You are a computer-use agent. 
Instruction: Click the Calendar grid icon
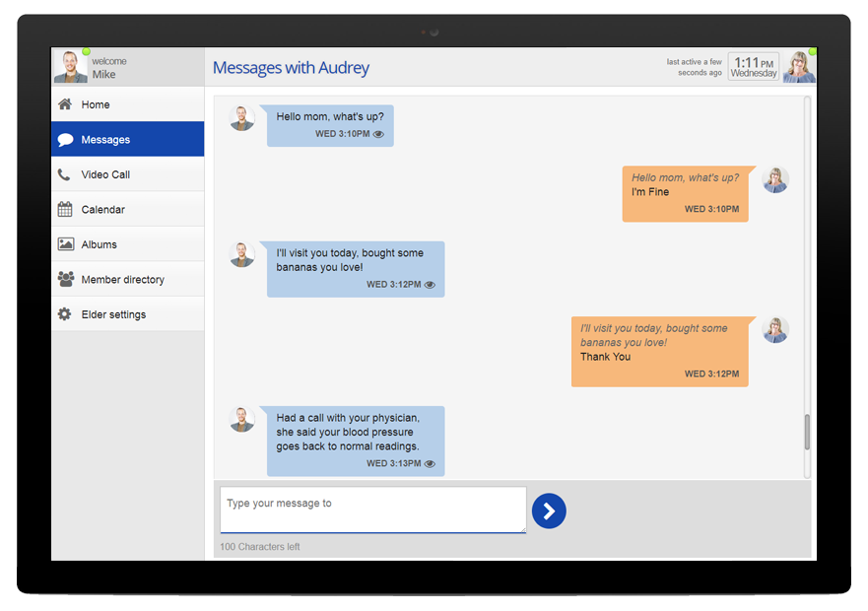click(x=65, y=209)
